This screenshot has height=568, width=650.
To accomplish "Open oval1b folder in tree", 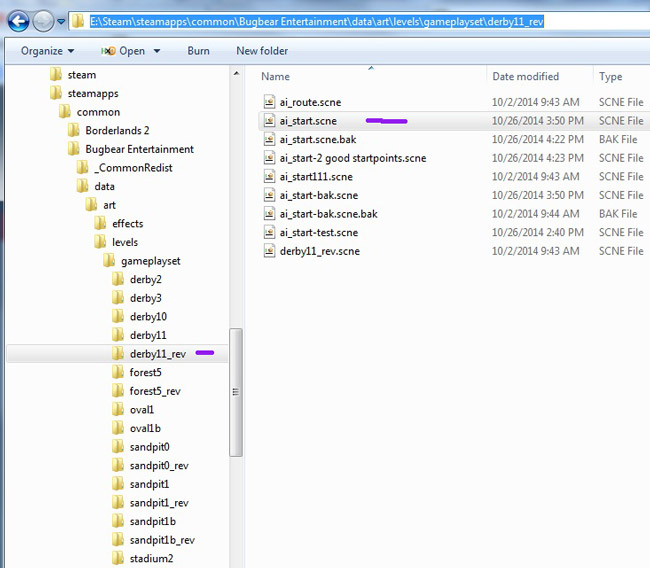I will 136,428.
